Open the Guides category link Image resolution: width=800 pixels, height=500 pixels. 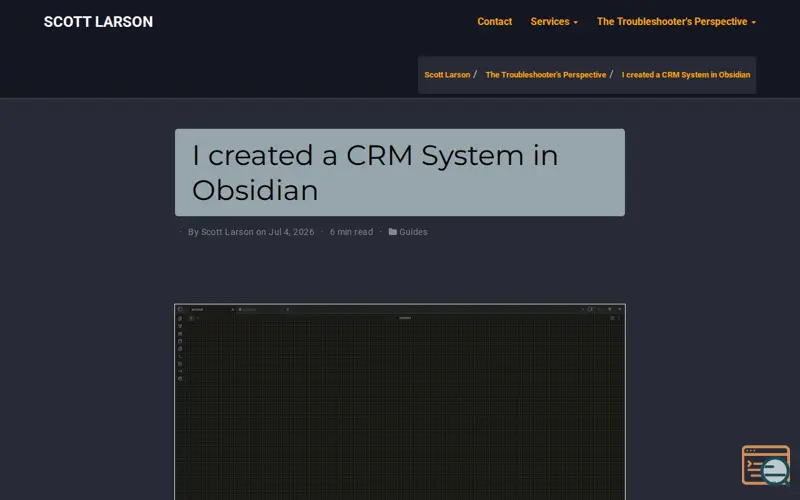coord(413,232)
